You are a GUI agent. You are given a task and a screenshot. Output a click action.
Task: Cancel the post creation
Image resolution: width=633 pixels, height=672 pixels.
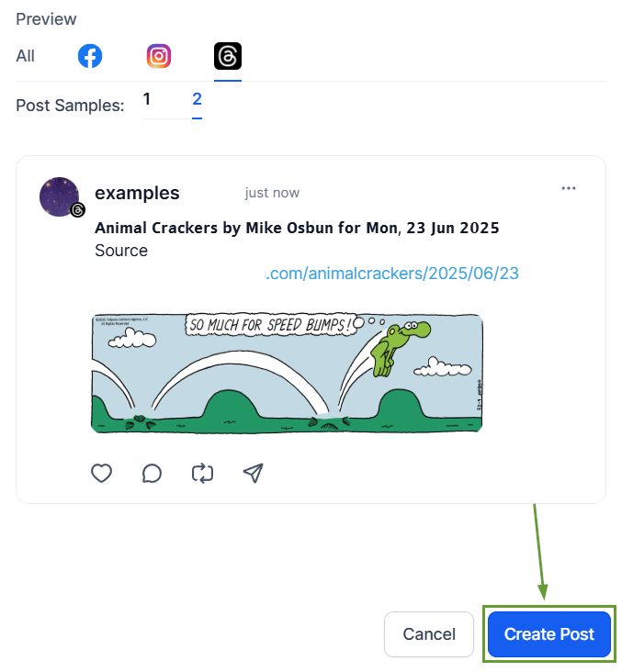click(x=429, y=634)
